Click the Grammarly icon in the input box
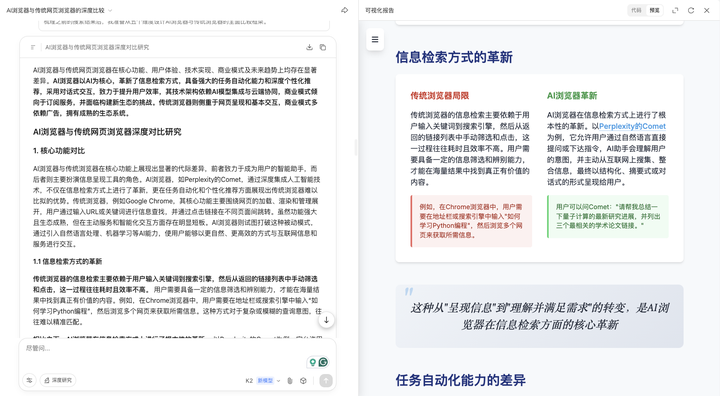 pos(323,362)
